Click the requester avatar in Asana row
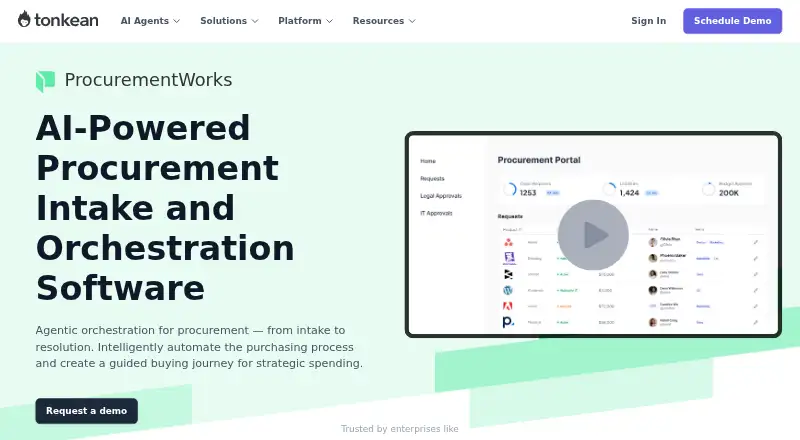This screenshot has height=440, width=800. click(653, 242)
